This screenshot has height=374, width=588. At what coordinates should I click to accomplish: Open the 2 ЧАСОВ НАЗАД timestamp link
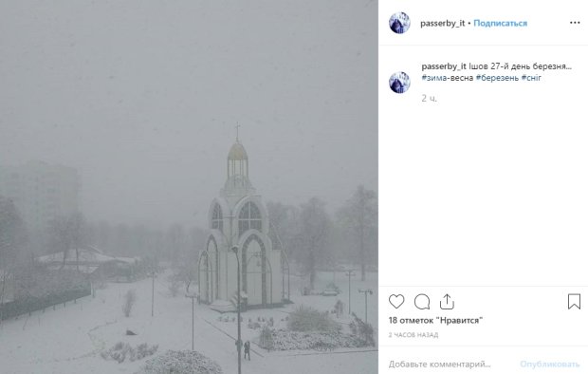(413, 335)
